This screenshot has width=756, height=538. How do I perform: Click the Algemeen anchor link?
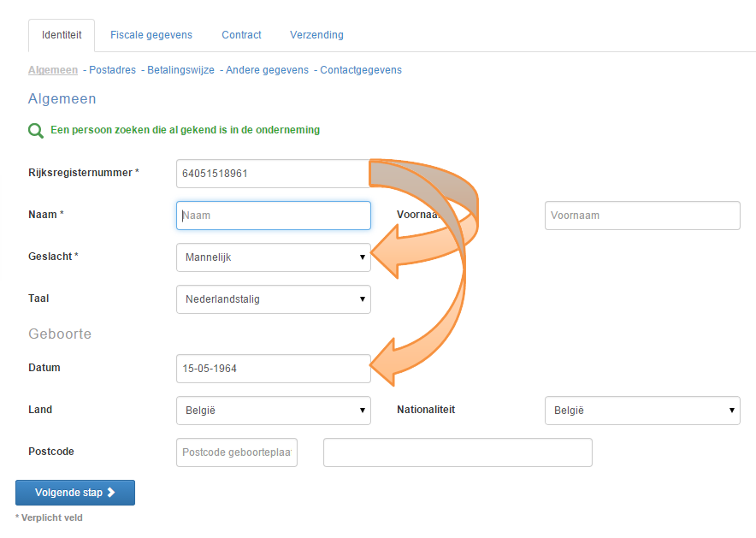[x=53, y=70]
